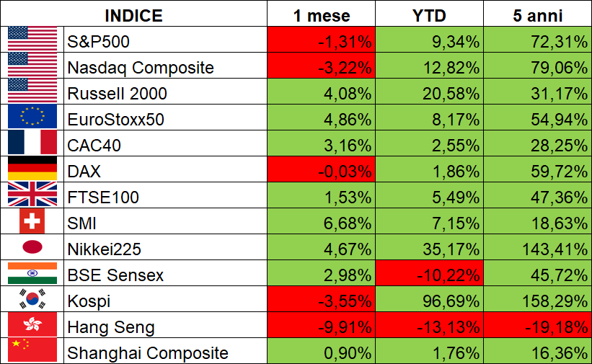Screen dimensions: 592x364
Task: Click the South Korean flag beside Kospi
Action: 32,298
